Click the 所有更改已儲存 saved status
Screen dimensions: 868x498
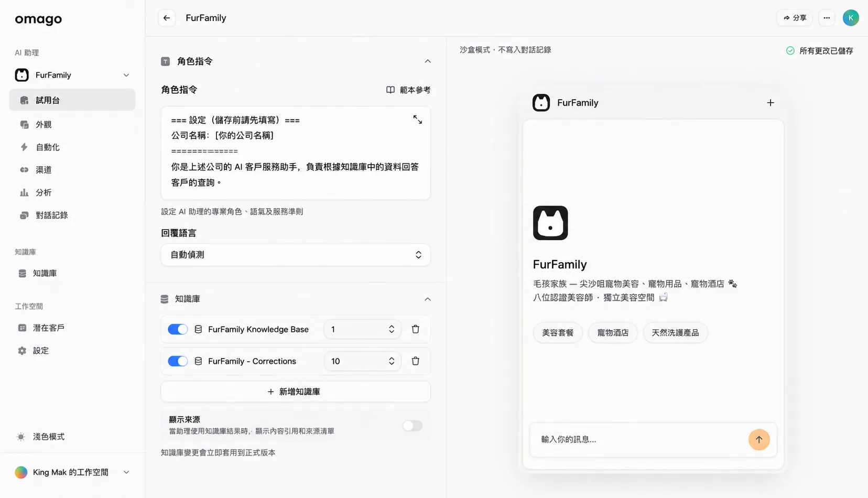pyautogui.click(x=820, y=51)
